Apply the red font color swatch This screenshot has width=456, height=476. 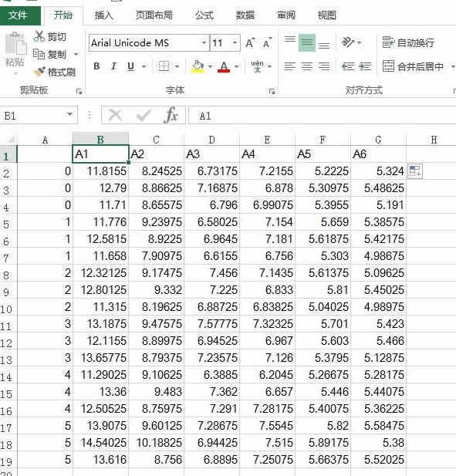pyautogui.click(x=224, y=67)
